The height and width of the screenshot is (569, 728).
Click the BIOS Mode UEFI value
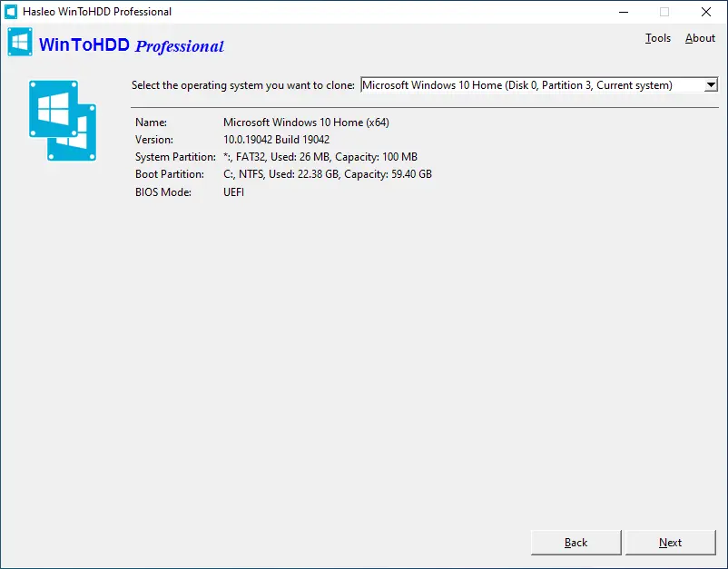point(234,192)
